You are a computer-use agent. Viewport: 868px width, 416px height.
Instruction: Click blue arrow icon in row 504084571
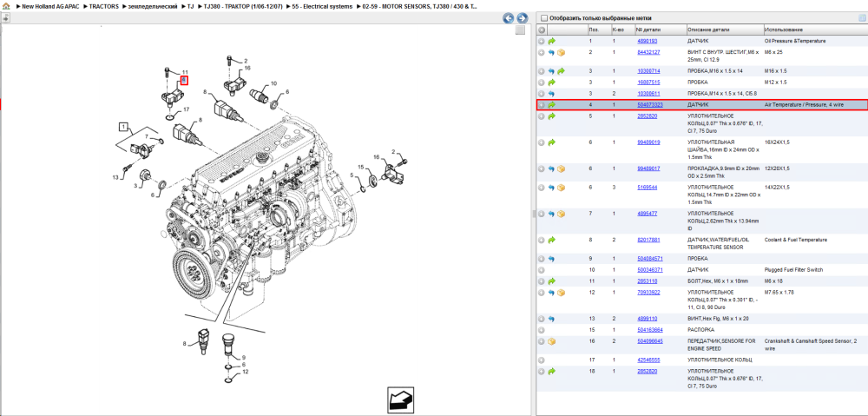coord(552,259)
